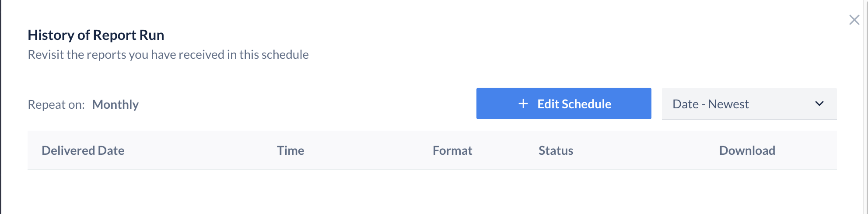
Task: Sort by the Delivered Date column header
Action: pyautogui.click(x=83, y=150)
